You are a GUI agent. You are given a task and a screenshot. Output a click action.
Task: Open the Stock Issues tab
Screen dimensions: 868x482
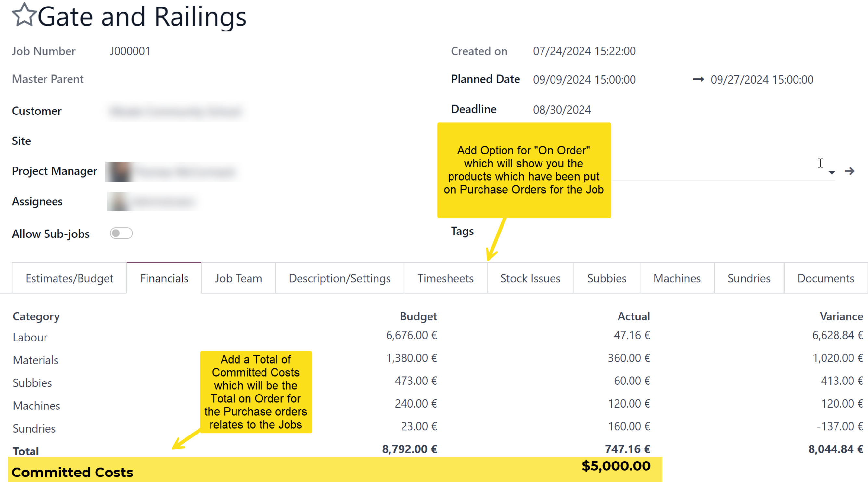[x=530, y=278]
